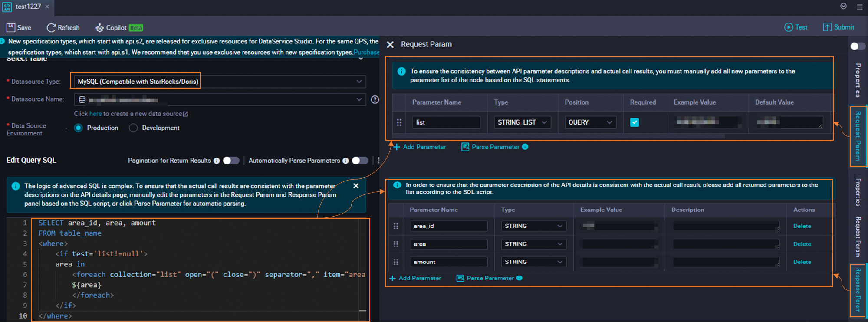Click info icon next to Pagination for Return Results
This screenshot has width=868, height=322.
217,161
